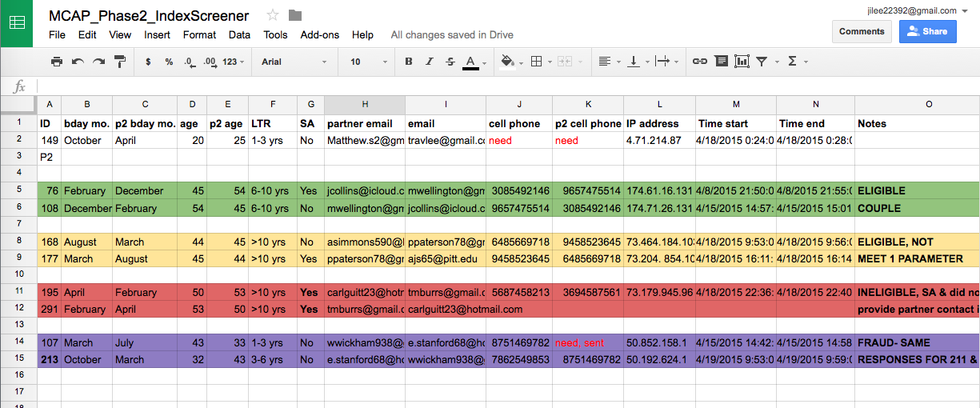980x408 pixels.
Task: Open the fill color paint bucket
Action: click(506, 62)
